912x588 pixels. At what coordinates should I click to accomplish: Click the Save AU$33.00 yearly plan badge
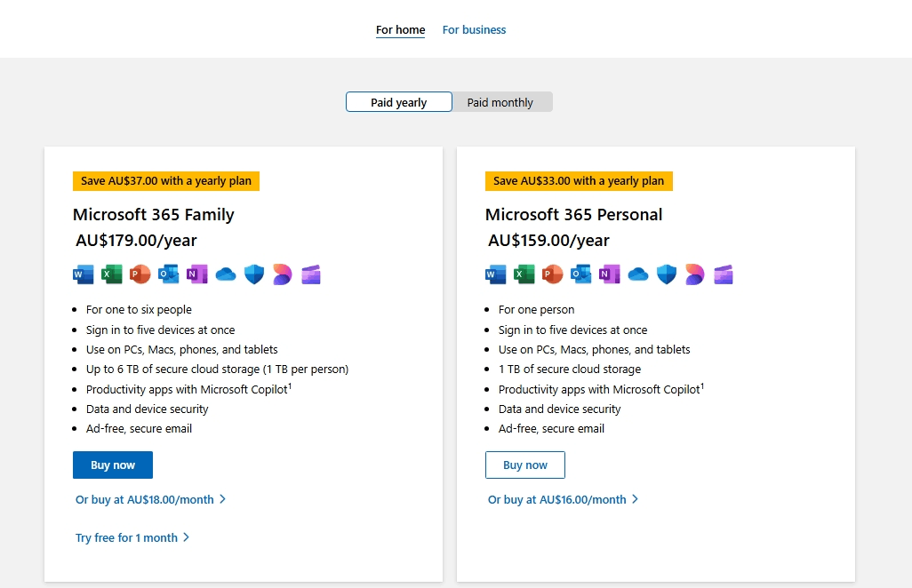[x=579, y=180]
